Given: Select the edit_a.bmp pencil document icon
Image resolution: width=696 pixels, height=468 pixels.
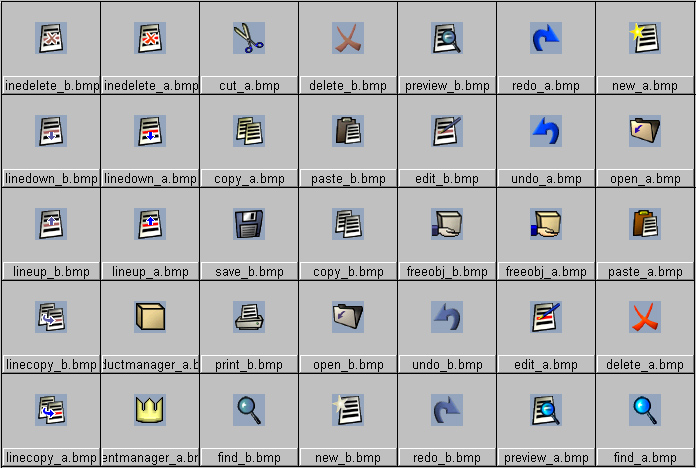Looking at the screenshot, I should 546,317.
